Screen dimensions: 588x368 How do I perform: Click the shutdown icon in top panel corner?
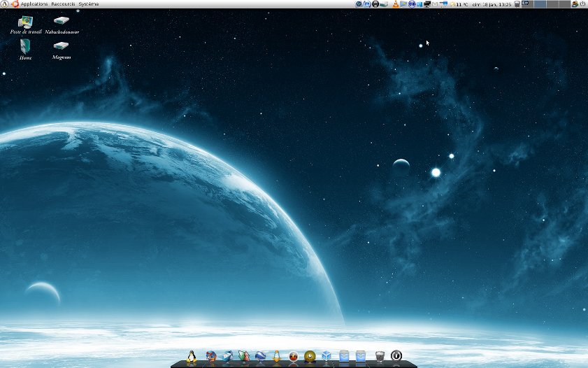click(x=583, y=4)
